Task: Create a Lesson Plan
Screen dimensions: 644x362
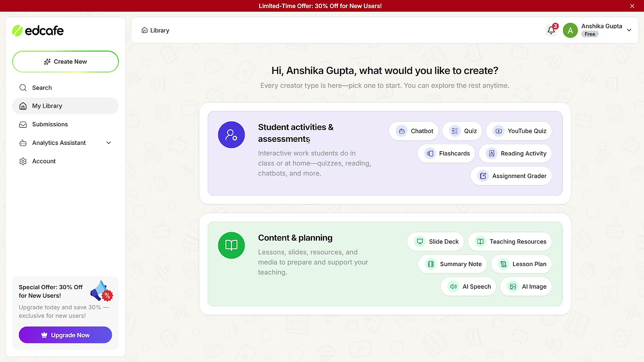Action: [x=521, y=264]
